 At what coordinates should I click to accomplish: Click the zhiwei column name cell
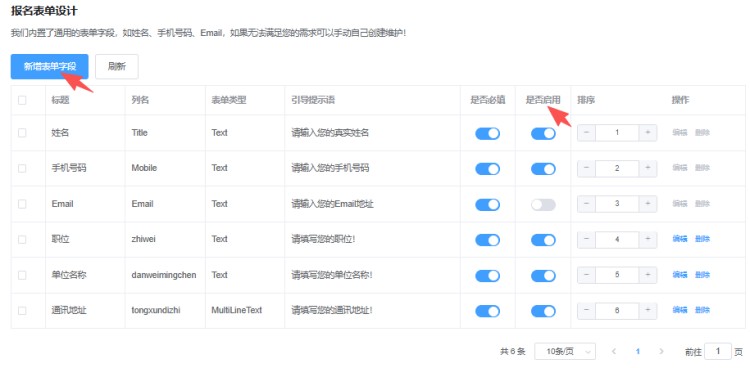(x=143, y=239)
